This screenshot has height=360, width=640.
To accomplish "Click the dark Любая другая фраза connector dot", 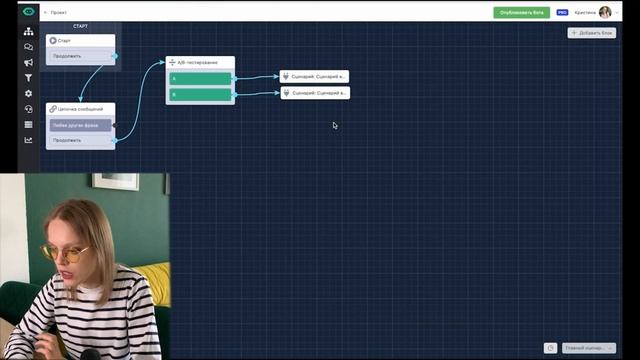I will pyautogui.click(x=114, y=125).
